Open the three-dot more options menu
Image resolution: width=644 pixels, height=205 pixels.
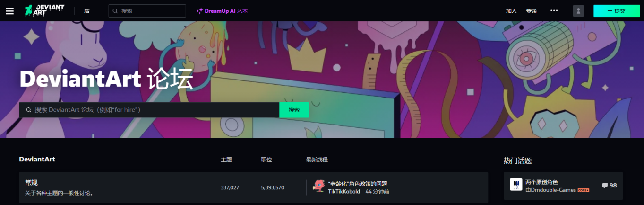[554, 11]
